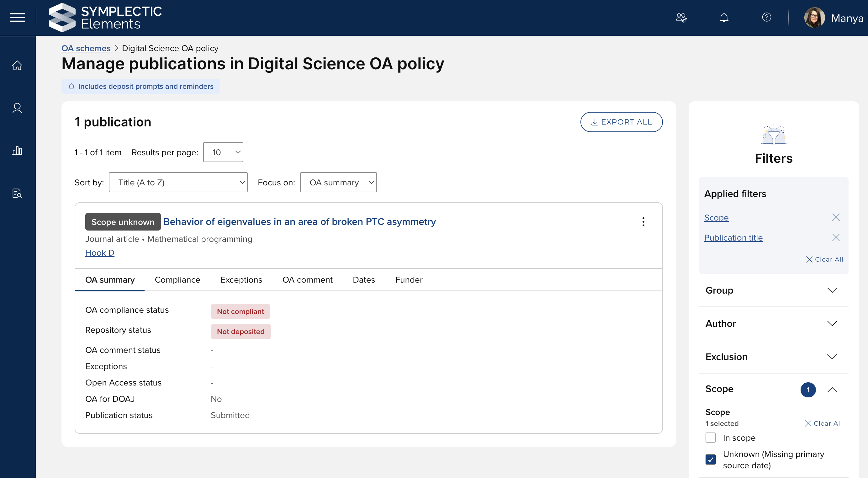Expand the Author filter section
The image size is (868, 478).
tap(773, 324)
